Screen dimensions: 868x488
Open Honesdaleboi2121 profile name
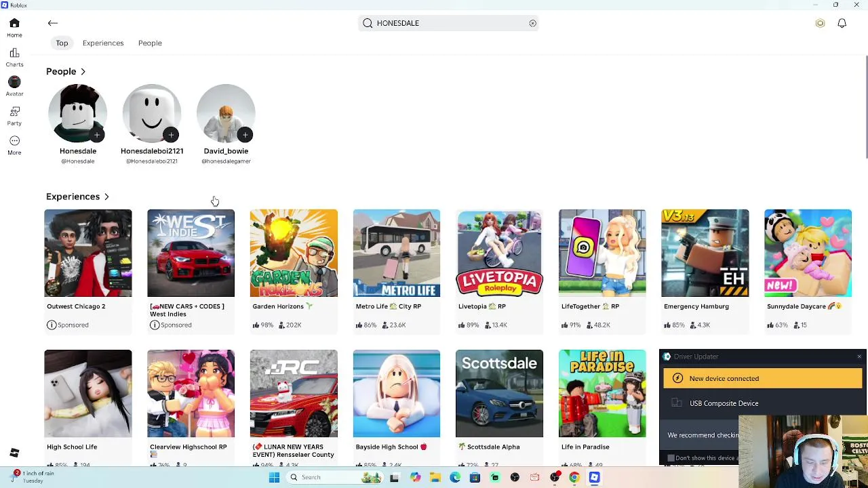click(152, 151)
